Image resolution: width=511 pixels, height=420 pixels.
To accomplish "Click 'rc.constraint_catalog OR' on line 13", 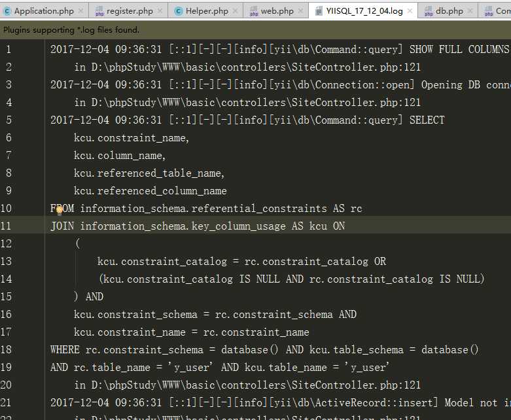I will tap(315, 261).
